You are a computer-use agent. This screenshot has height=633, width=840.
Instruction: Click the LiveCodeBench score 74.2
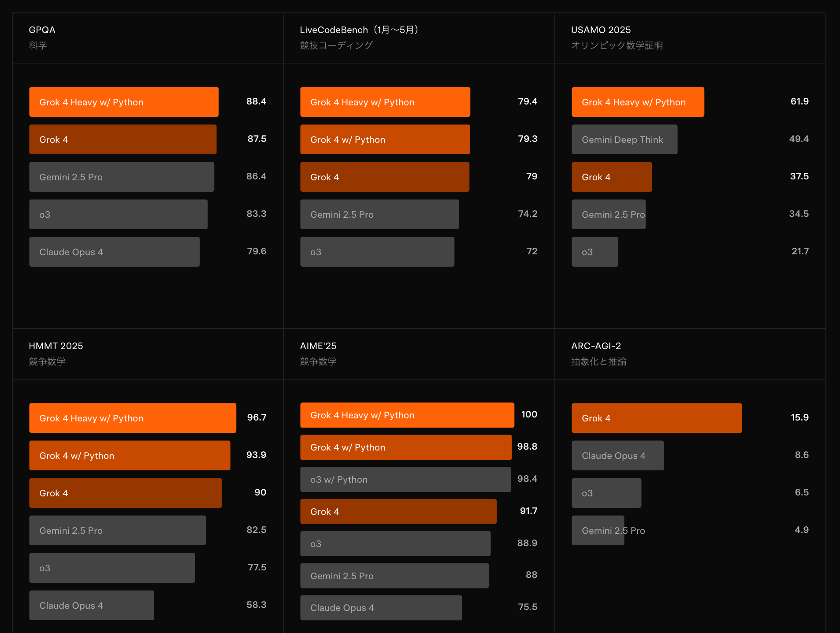coord(528,214)
